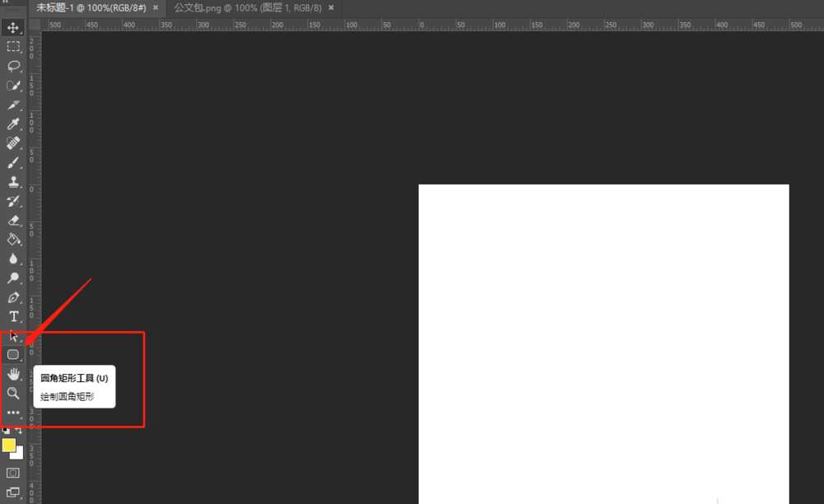824x504 pixels.
Task: Open the screen mode switcher
Action: (13, 492)
